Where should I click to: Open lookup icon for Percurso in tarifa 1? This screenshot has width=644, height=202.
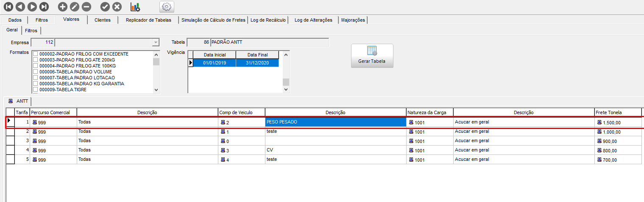click(35, 122)
